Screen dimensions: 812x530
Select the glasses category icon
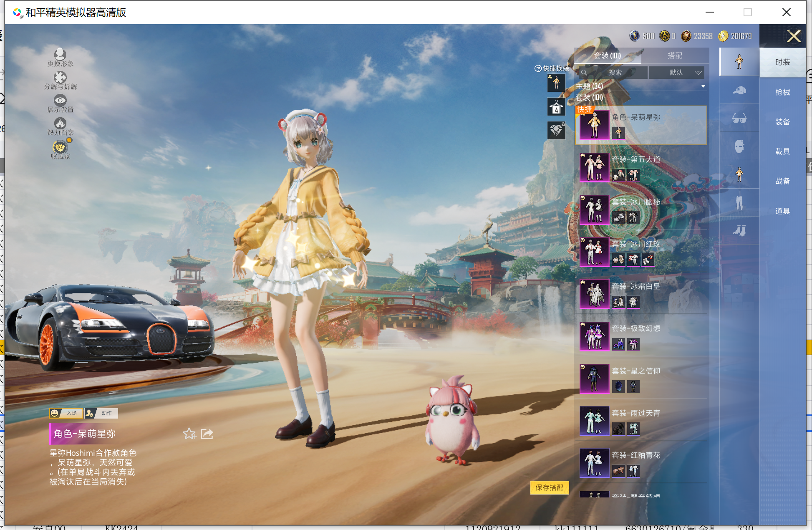click(739, 119)
